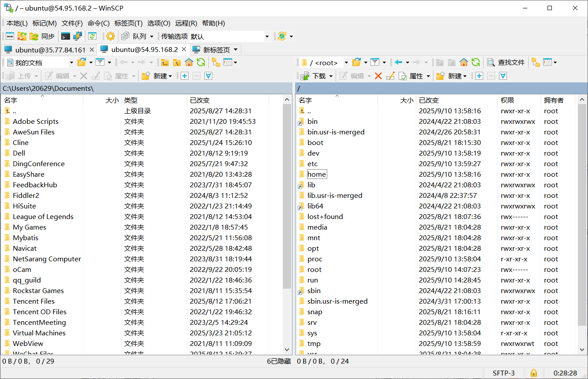Expand the 下载 download dropdown arrow
Image resolution: width=588 pixels, height=379 pixels.
tap(331, 76)
